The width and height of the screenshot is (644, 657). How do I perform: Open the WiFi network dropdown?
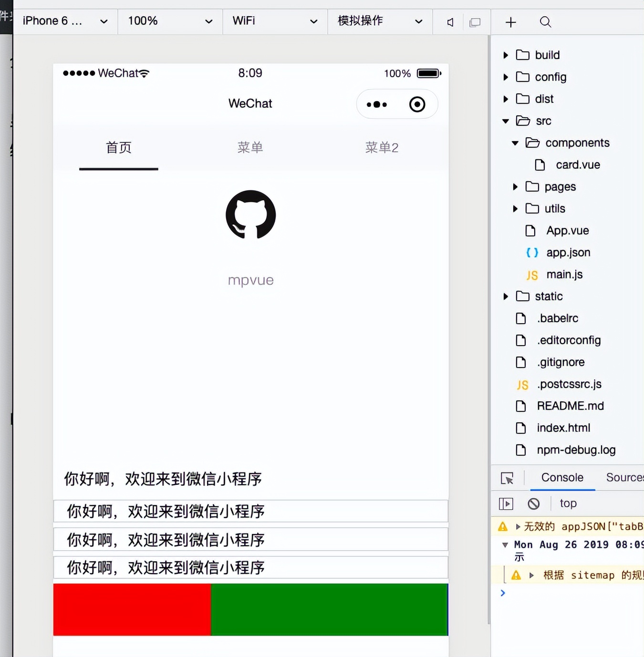[274, 21]
